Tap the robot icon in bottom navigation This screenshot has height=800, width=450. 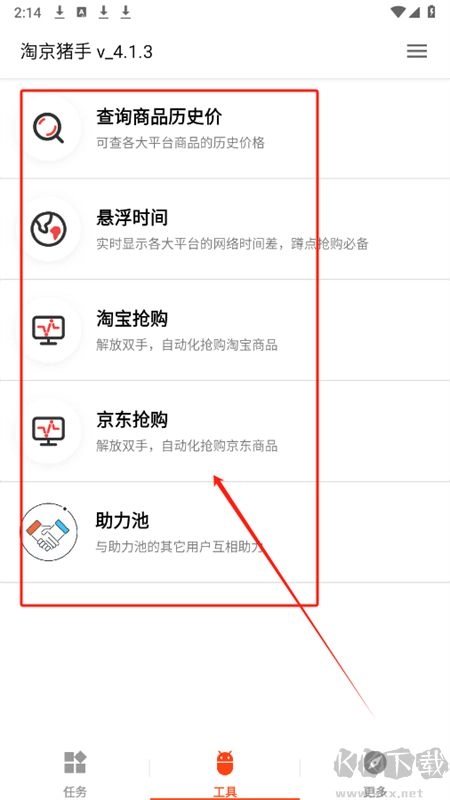coord(224,763)
